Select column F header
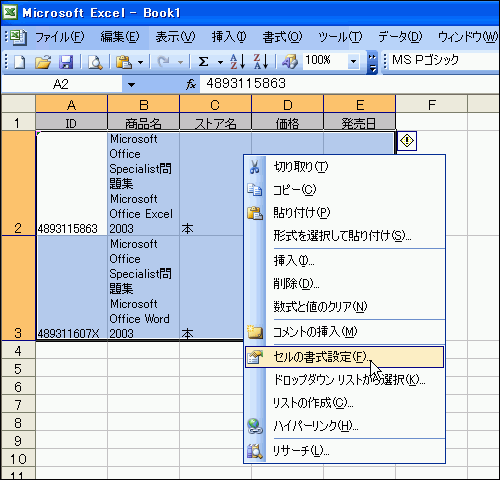500x480 pixels. pyautogui.click(x=432, y=104)
